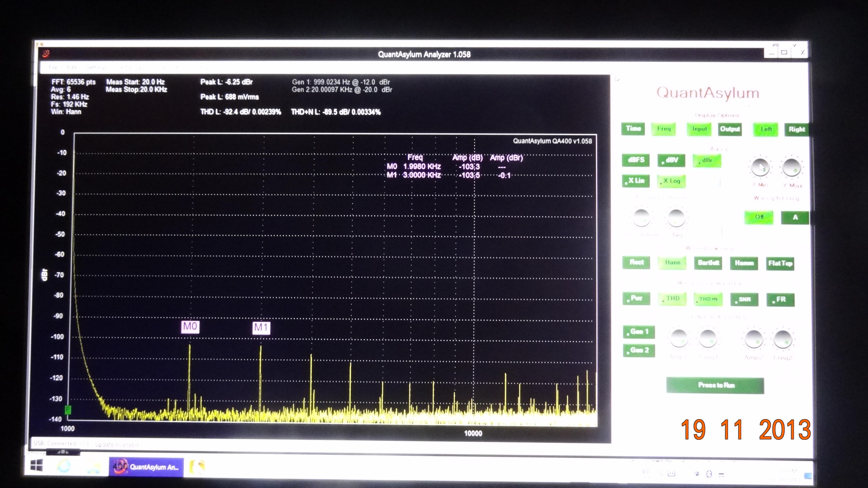The image size is (868, 488).
Task: Click the QuantAsylum Analyzer taskbar button
Action: [146, 467]
